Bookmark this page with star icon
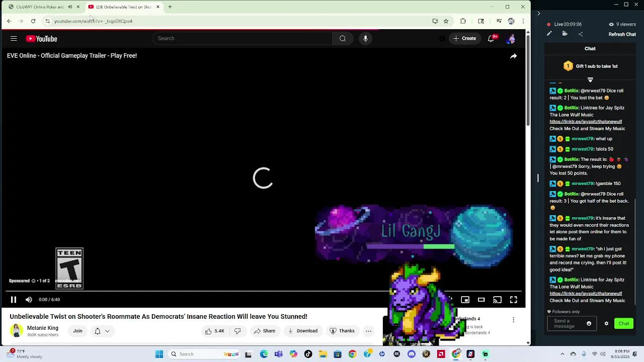The height and width of the screenshot is (362, 644). pyautogui.click(x=446, y=21)
